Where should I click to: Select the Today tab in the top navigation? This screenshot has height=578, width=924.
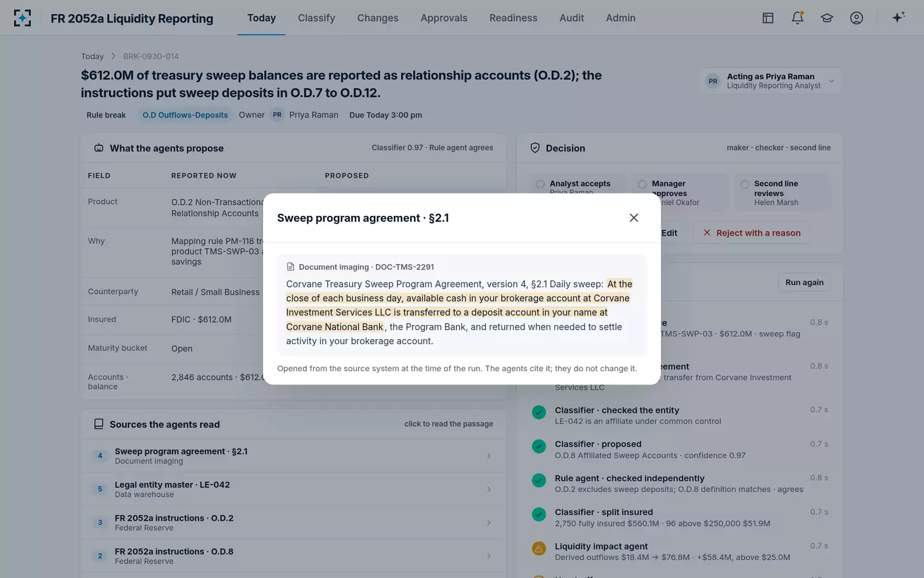tap(262, 18)
